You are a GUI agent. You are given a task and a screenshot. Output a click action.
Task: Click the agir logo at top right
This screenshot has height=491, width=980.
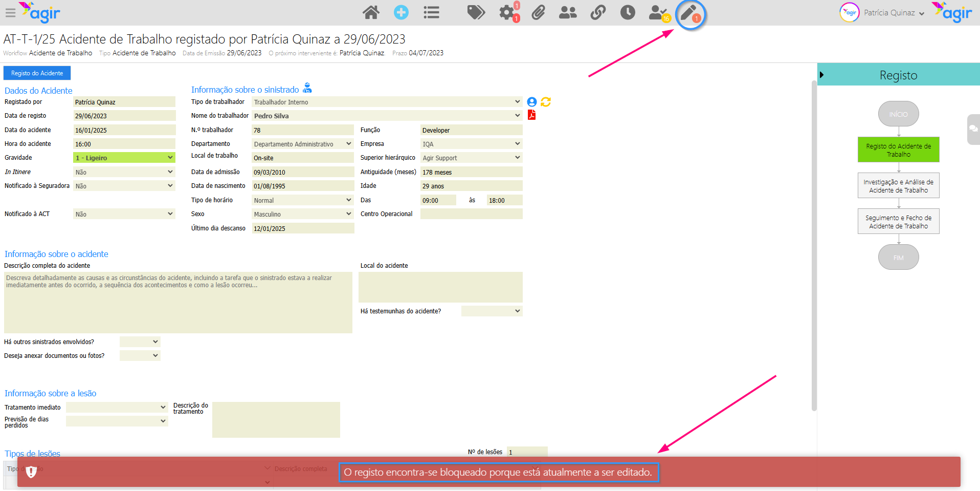[x=952, y=12]
